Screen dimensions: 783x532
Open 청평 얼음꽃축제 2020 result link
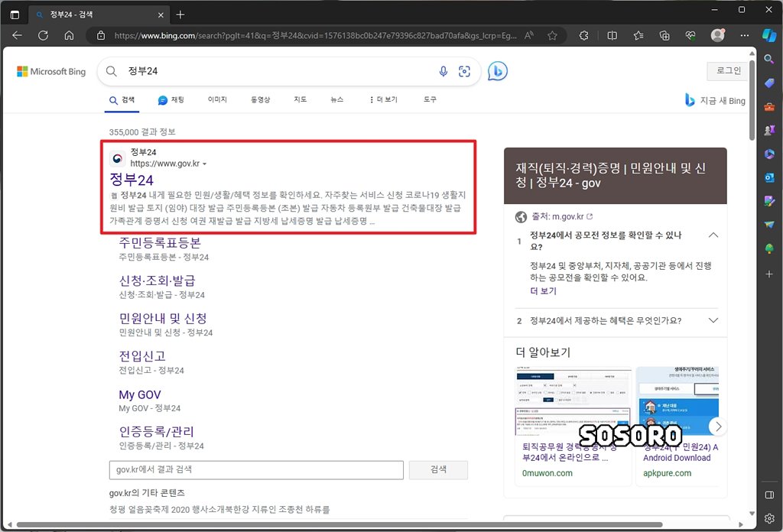pyautogui.click(x=219, y=510)
